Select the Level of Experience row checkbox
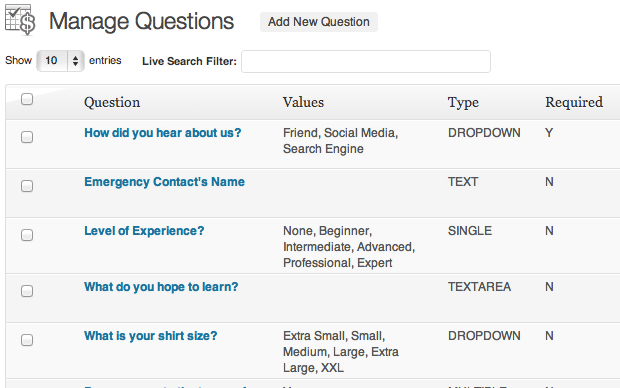 coord(27,235)
